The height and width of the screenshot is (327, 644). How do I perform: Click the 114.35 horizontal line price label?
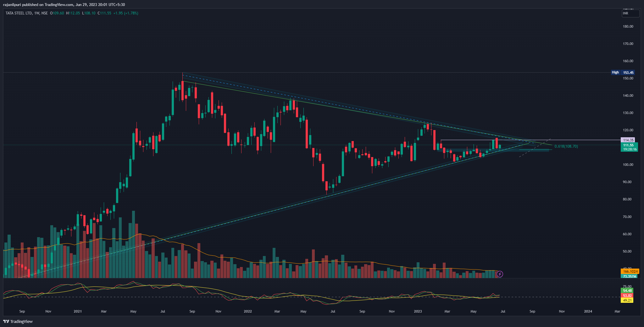pyautogui.click(x=628, y=140)
